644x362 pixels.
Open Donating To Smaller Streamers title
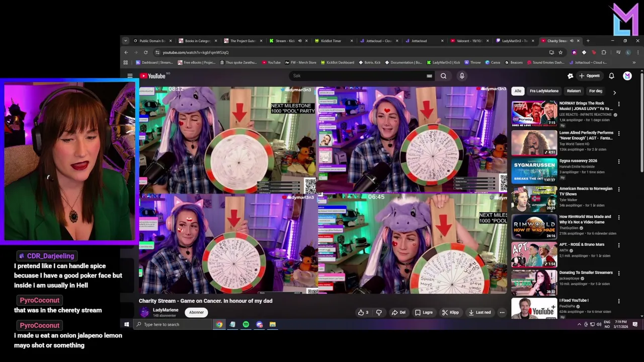coord(586,273)
